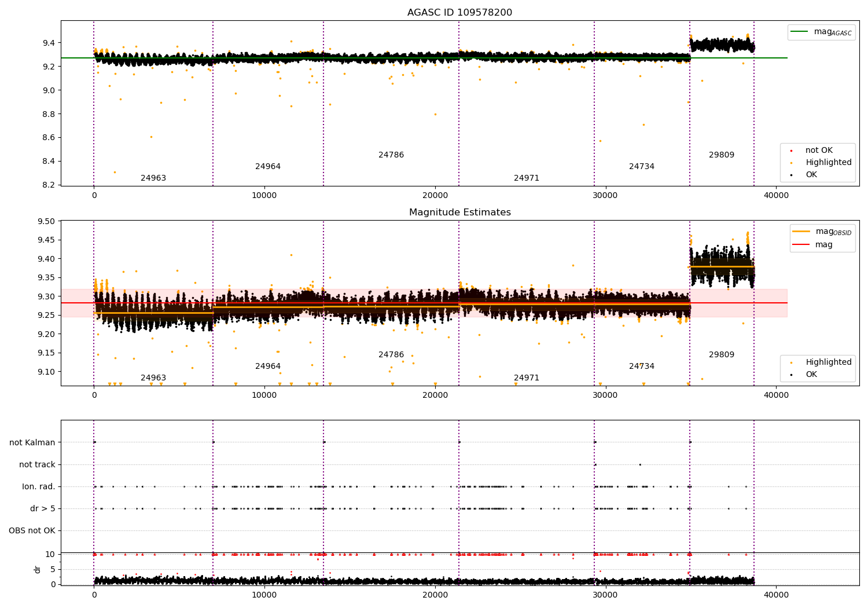Click the 9.10 tick on middle plot
This screenshot has width=868, height=608.
point(46,372)
